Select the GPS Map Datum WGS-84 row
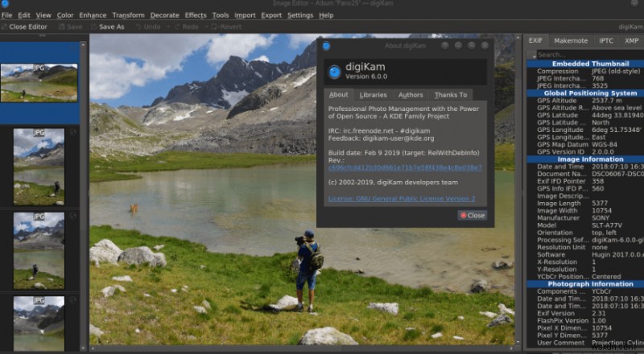 coord(586,145)
